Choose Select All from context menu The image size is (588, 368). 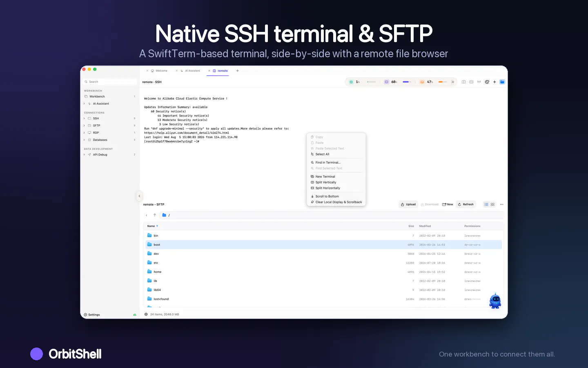point(336,154)
